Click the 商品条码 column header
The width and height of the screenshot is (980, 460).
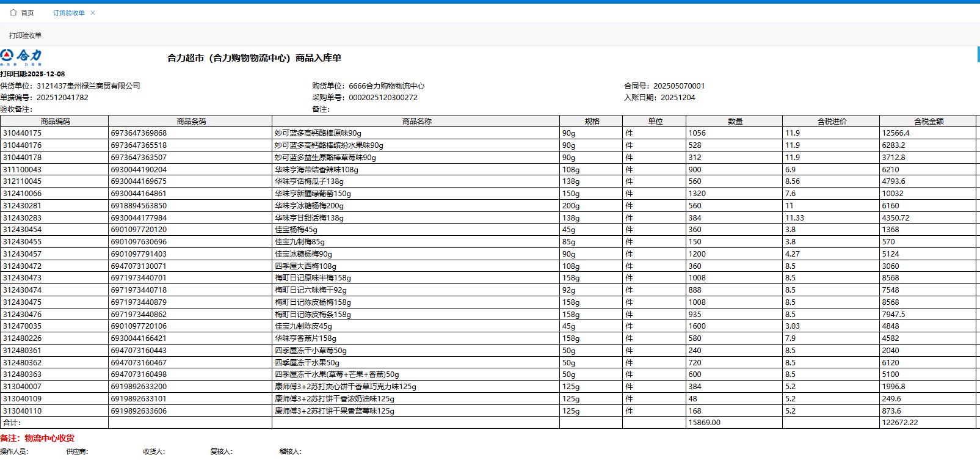tap(191, 122)
